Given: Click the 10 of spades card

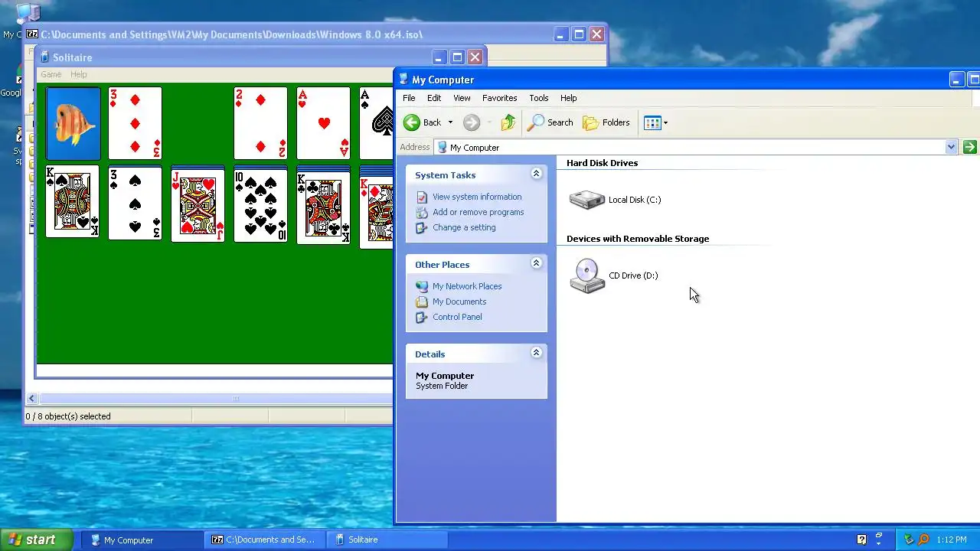Looking at the screenshot, I should [260, 206].
